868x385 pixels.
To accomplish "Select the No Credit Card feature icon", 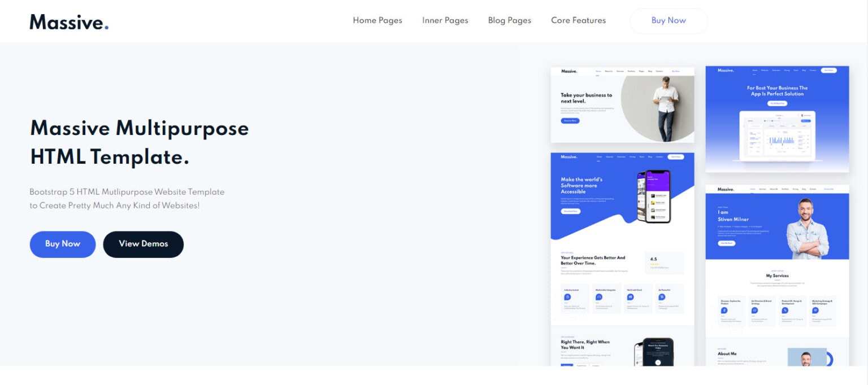I will (x=630, y=297).
